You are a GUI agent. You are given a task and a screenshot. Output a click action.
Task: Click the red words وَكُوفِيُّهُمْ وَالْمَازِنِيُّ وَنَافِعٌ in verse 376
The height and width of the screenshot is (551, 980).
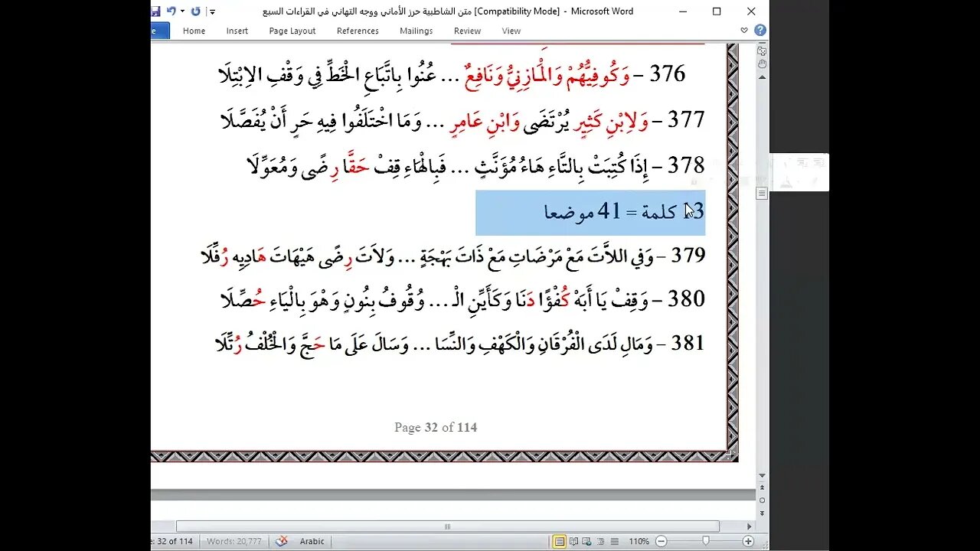click(545, 74)
